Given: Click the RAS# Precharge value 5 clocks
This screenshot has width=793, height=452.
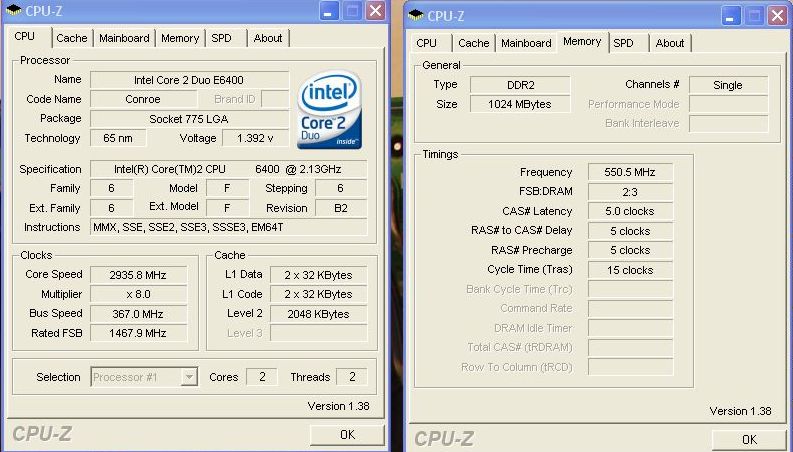Looking at the screenshot, I should click(630, 250).
